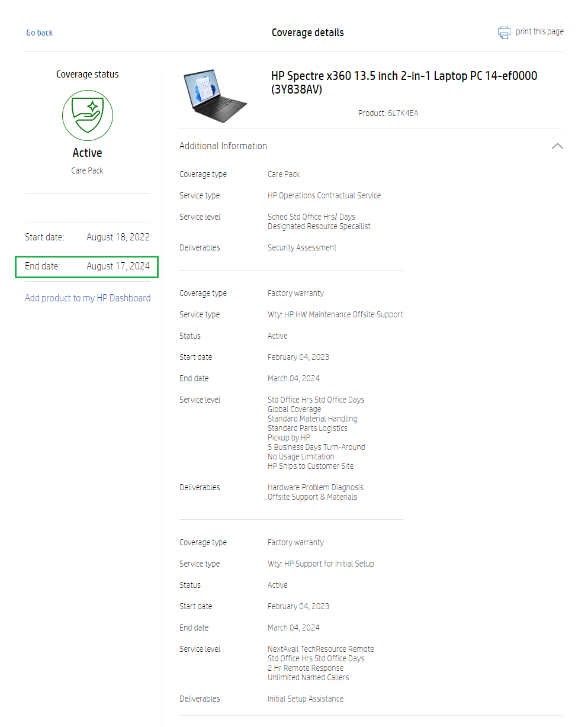Click the printer icon
Screen dimensions: 588x727
[504, 33]
